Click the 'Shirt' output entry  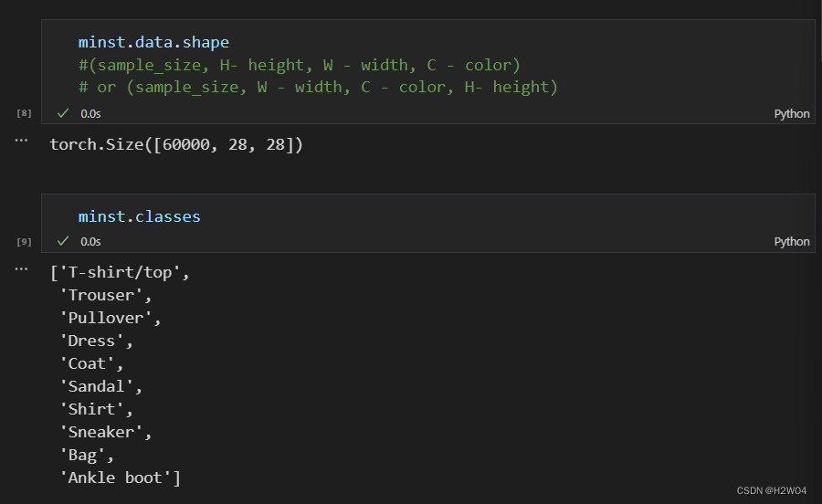pyautogui.click(x=91, y=409)
